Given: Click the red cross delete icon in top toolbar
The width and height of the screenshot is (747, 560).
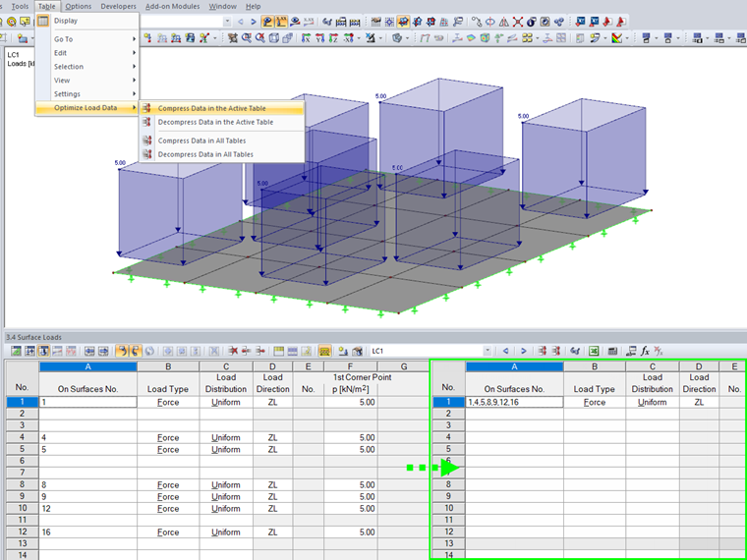Looking at the screenshot, I should point(518,22).
